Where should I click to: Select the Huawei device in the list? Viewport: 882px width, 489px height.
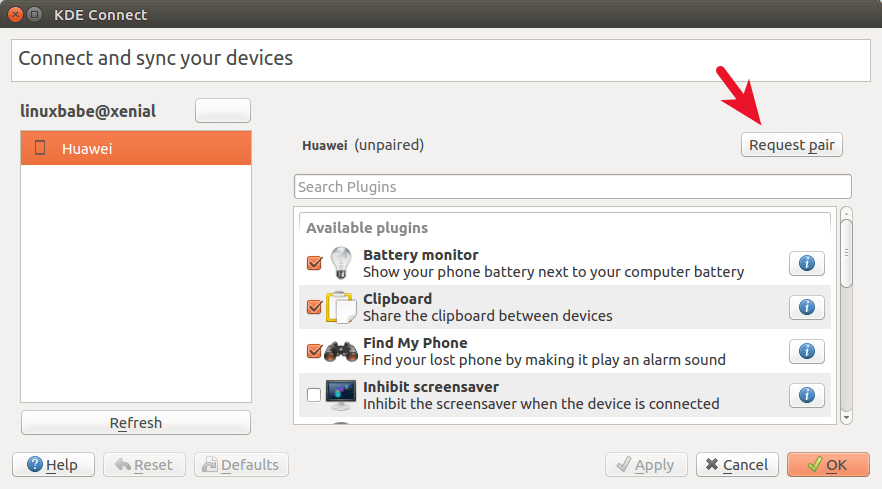pos(136,148)
